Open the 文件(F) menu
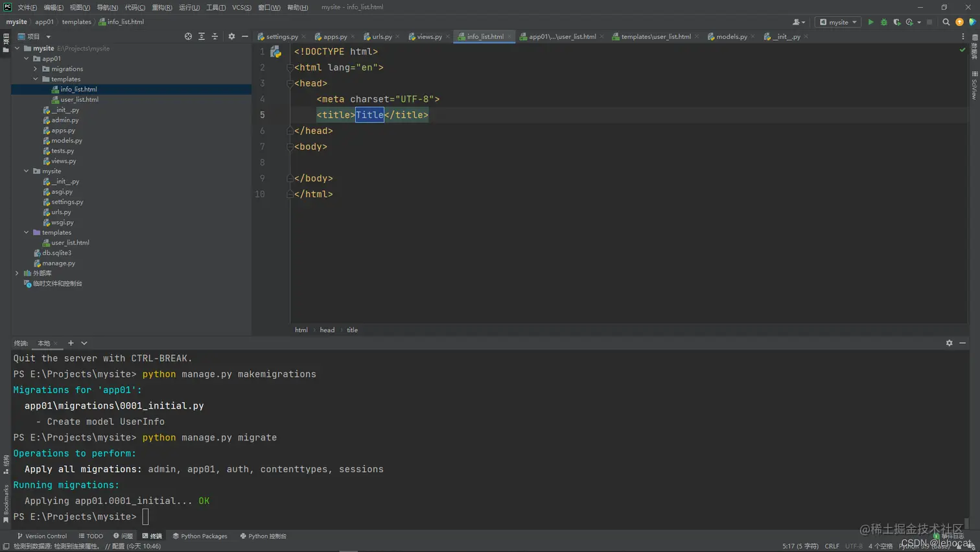This screenshot has height=552, width=980. (27, 7)
